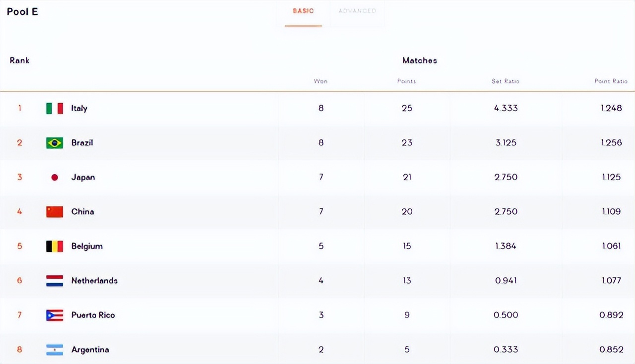This screenshot has height=364, width=635.
Task: Select Puerto Rico's point ratio 0.892
Action: pos(611,315)
